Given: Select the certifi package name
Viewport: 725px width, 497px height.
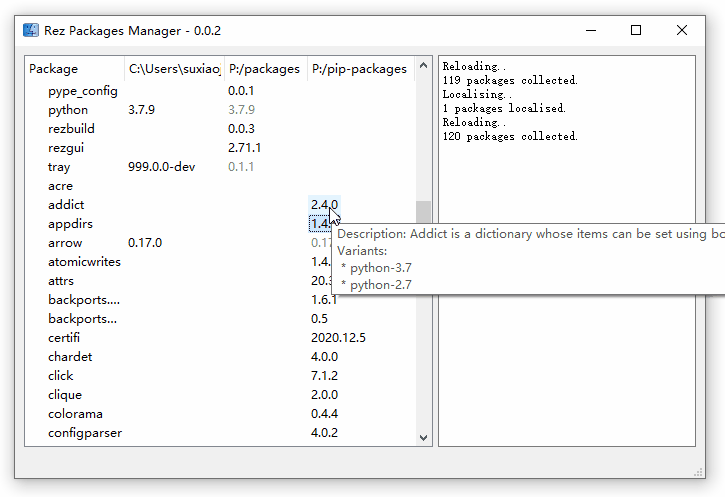Looking at the screenshot, I should 64,337.
